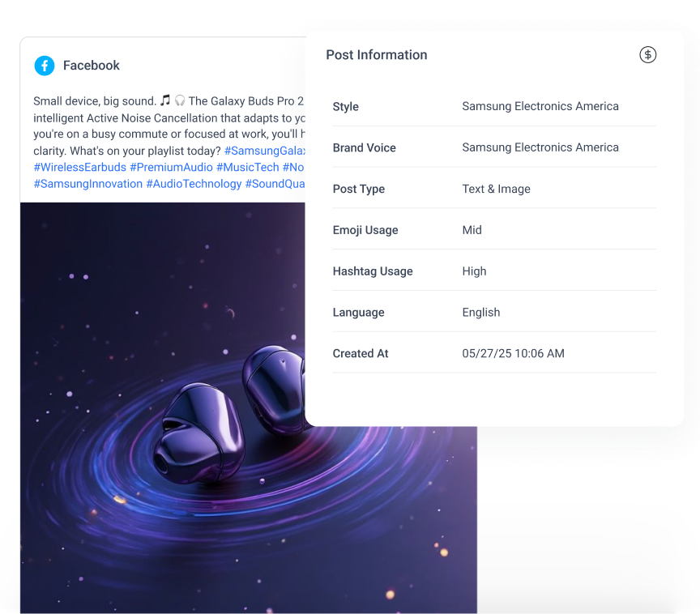Select the Style value Samsung Electronics America
The height and width of the screenshot is (614, 700).
point(540,106)
